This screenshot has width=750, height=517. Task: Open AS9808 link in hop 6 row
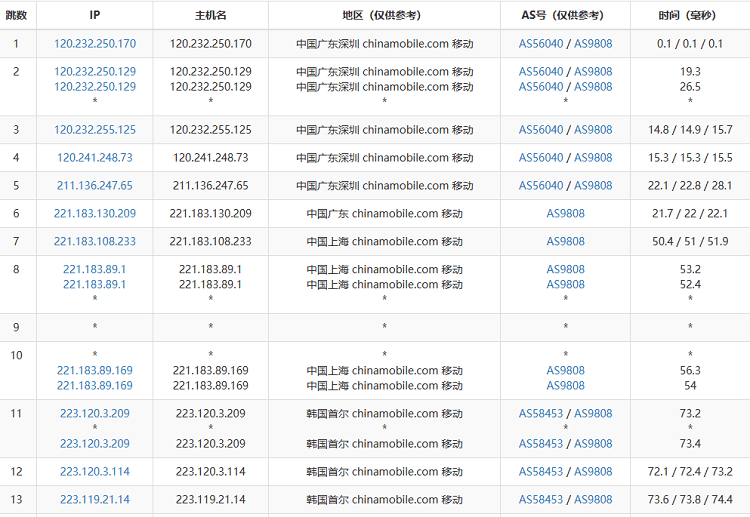(565, 213)
